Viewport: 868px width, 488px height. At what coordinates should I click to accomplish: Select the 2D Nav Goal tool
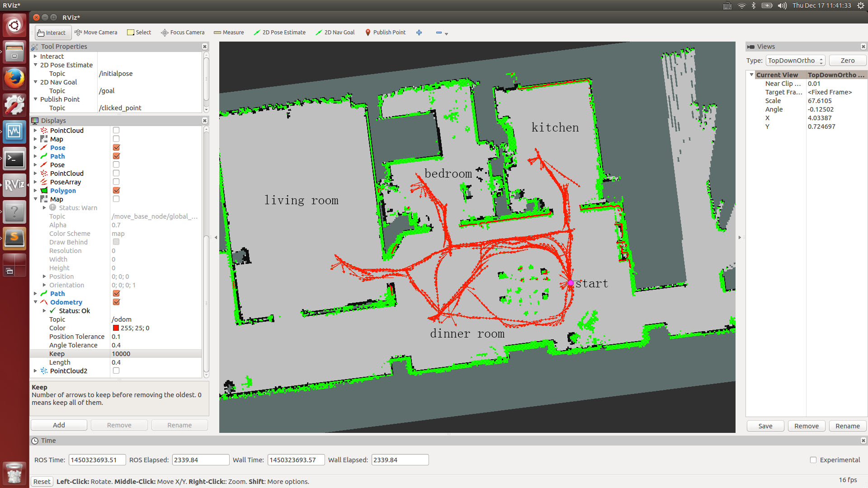pyautogui.click(x=335, y=33)
